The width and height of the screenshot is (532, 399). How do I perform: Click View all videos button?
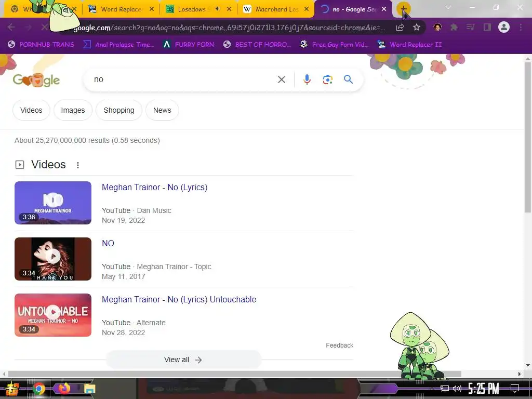(x=183, y=360)
